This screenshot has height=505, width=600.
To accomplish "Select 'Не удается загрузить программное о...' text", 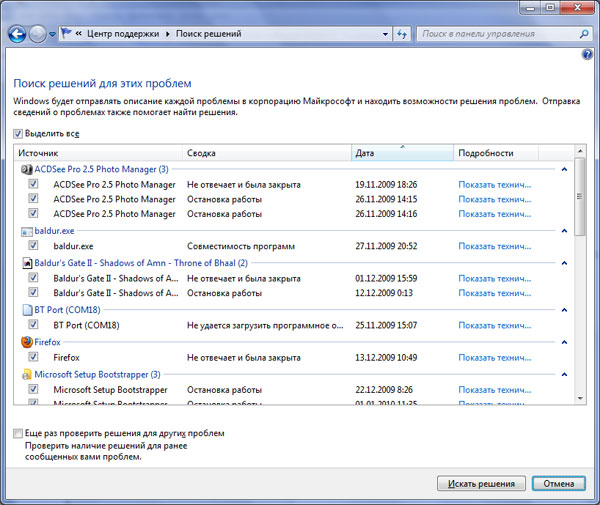I will pyautogui.click(x=265, y=326).
